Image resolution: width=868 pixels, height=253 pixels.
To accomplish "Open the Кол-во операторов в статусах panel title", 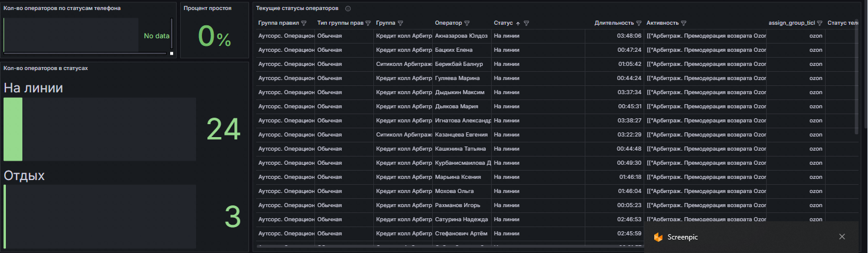I will click(x=45, y=68).
